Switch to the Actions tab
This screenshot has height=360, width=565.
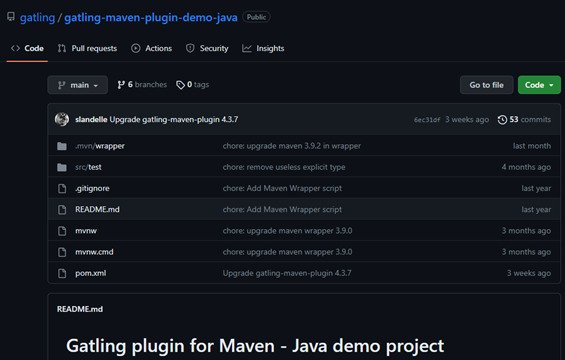151,48
